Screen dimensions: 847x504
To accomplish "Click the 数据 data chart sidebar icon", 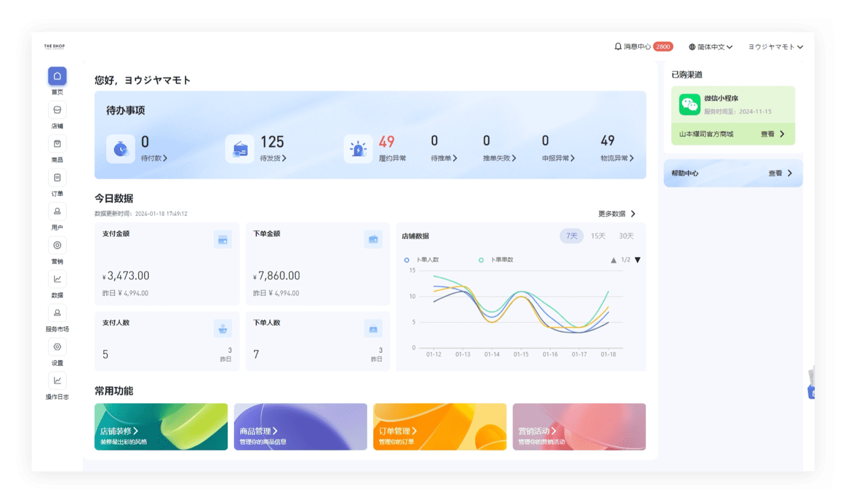I will pos(57,279).
